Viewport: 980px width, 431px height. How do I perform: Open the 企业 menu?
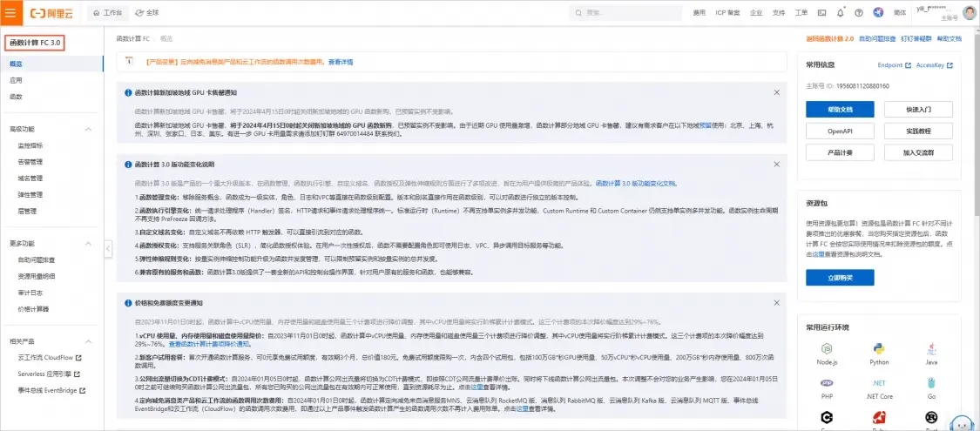coord(755,12)
